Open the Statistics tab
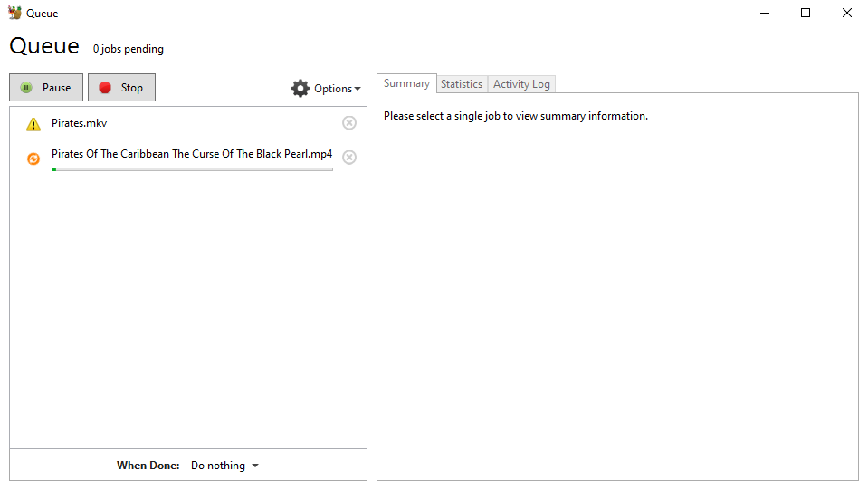This screenshot has width=868, height=490. coord(462,84)
